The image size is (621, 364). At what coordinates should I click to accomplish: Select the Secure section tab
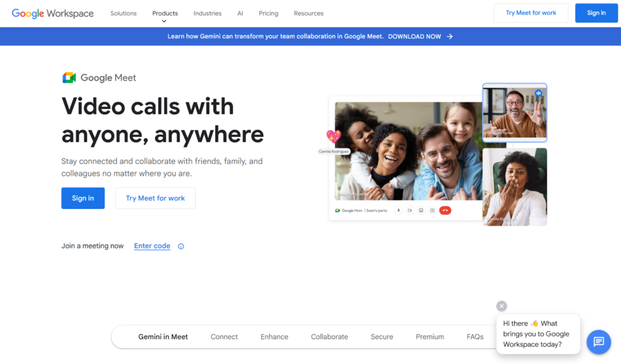(x=381, y=337)
